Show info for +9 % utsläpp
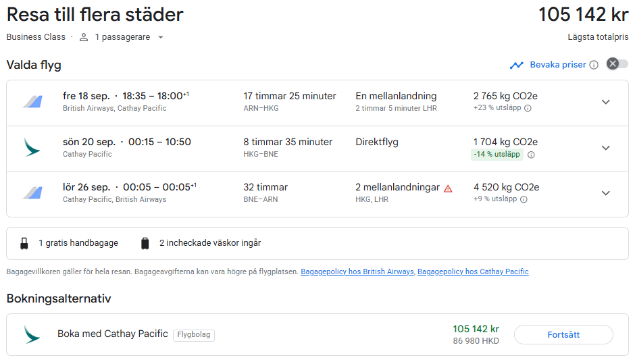 click(x=524, y=199)
